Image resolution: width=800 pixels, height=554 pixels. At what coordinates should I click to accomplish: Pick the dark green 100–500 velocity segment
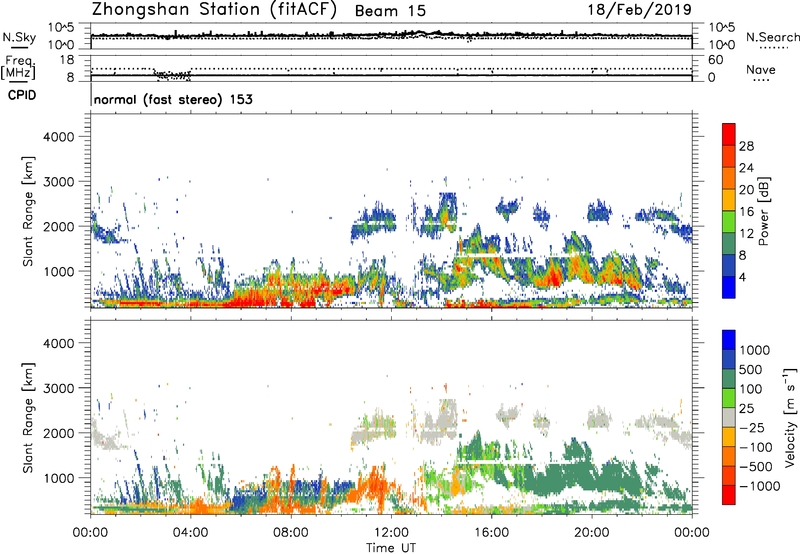pyautogui.click(x=729, y=379)
